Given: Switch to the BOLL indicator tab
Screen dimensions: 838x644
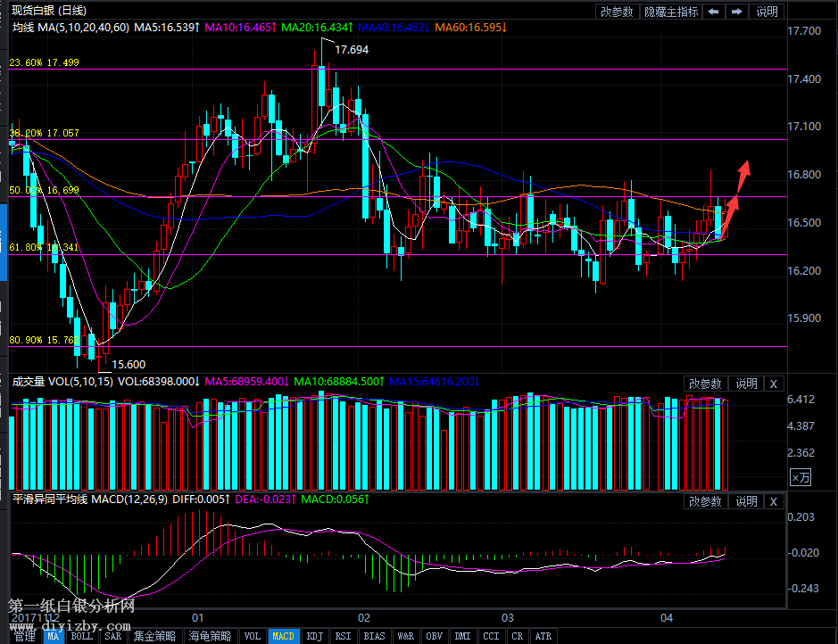Looking at the screenshot, I should [81, 636].
